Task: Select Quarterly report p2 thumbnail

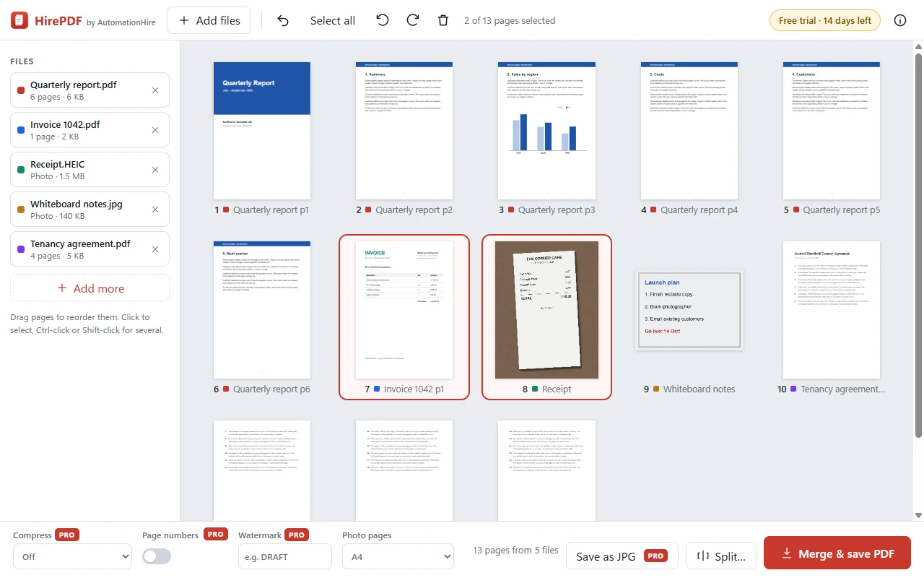Action: point(404,131)
